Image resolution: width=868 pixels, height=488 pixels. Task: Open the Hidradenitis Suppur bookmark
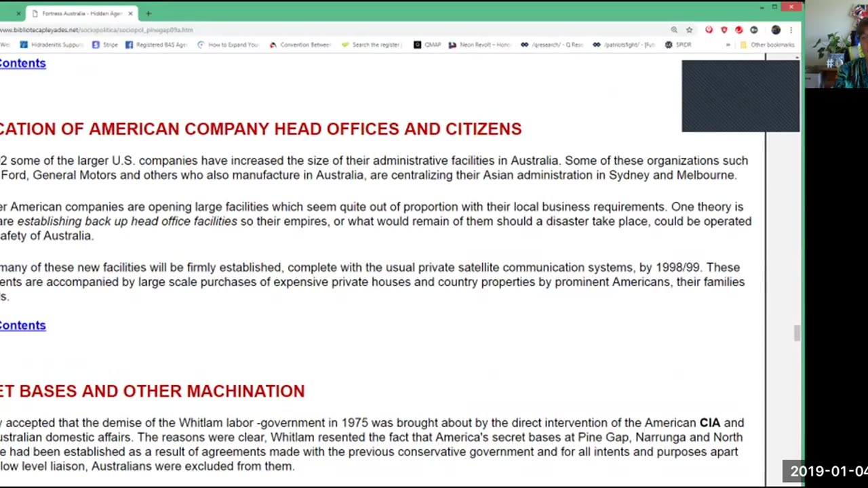point(52,45)
